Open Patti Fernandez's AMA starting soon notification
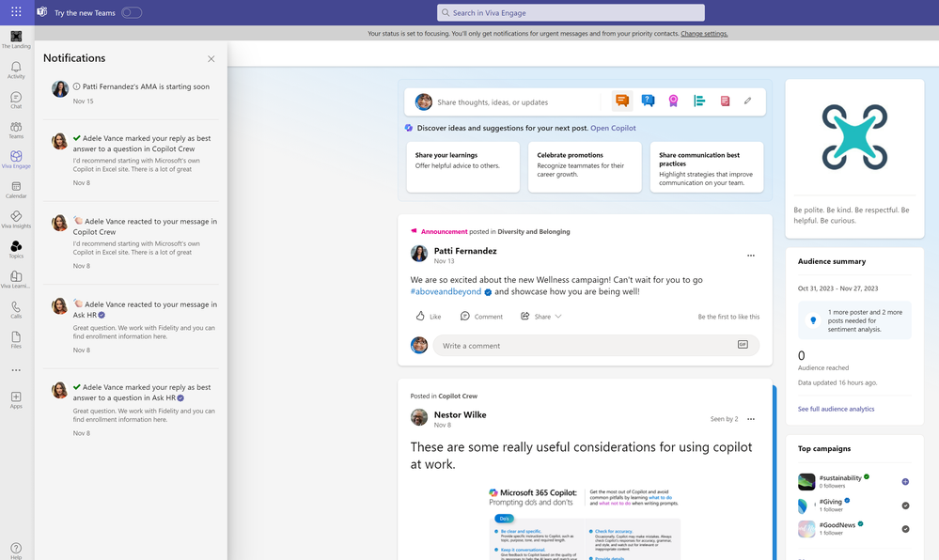Viewport: 939px width, 560px height. pos(132,93)
